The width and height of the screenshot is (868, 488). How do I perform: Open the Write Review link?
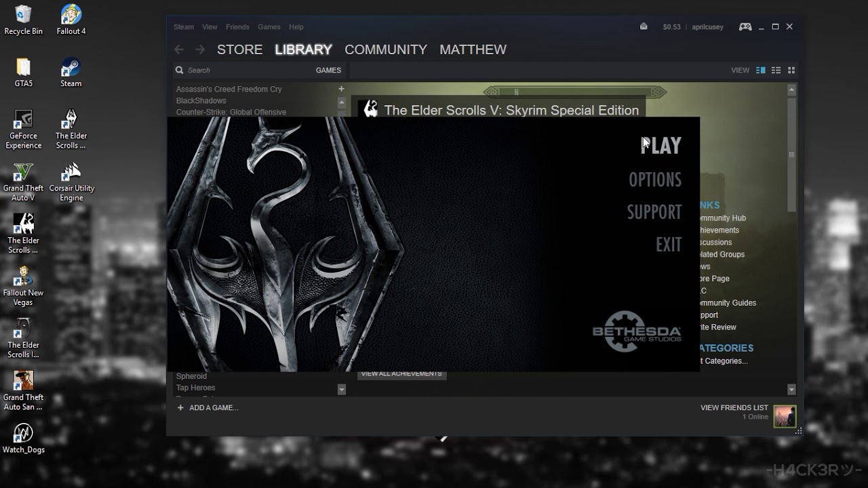[717, 327]
